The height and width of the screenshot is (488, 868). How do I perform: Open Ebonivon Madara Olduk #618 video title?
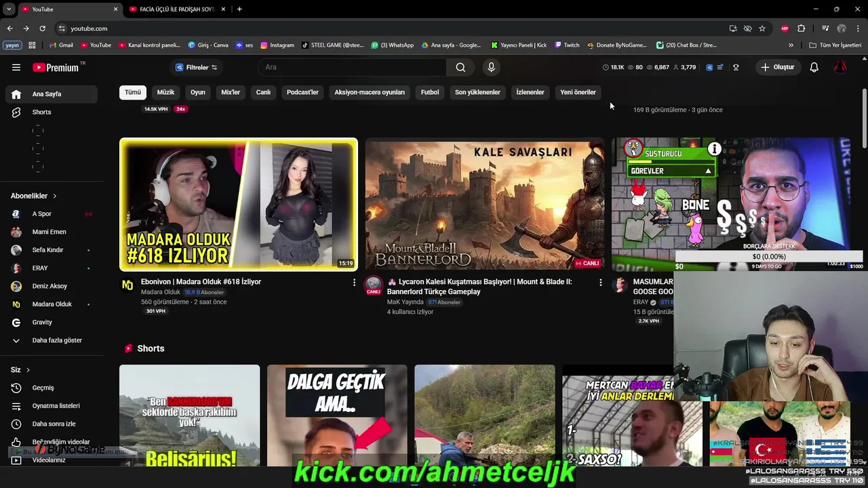click(201, 281)
